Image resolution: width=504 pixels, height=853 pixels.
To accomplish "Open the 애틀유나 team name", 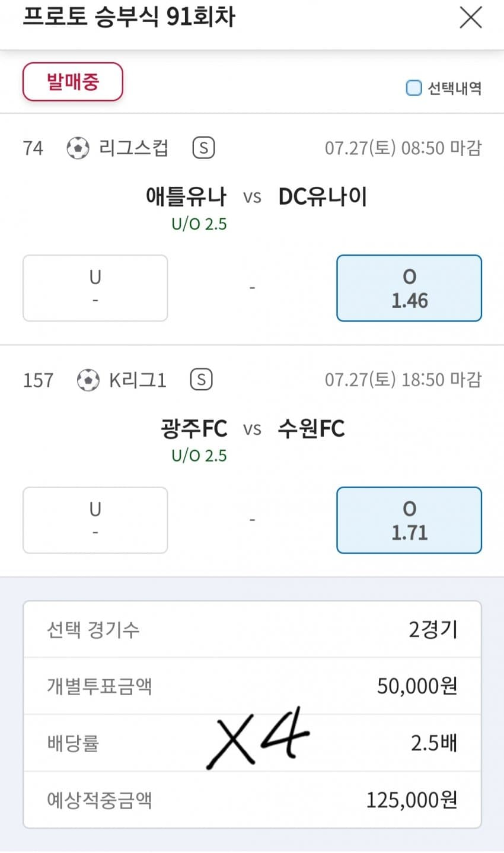I will pyautogui.click(x=186, y=196).
